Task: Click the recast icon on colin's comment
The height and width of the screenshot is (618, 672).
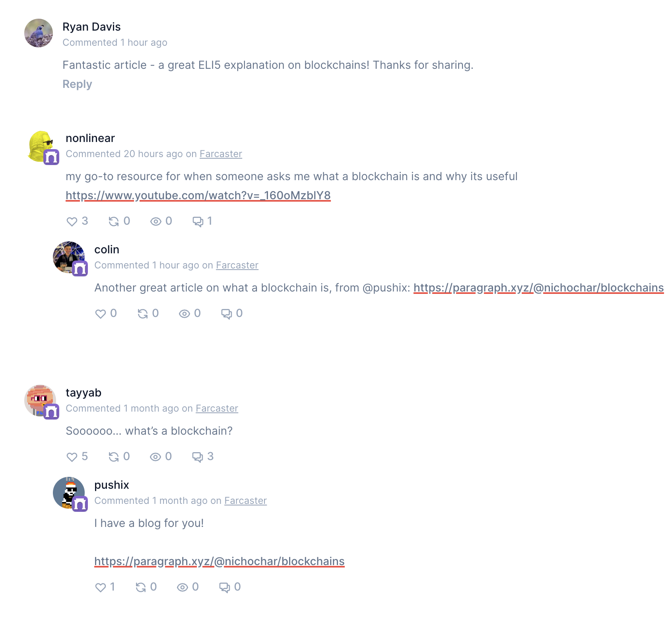Action: point(142,314)
